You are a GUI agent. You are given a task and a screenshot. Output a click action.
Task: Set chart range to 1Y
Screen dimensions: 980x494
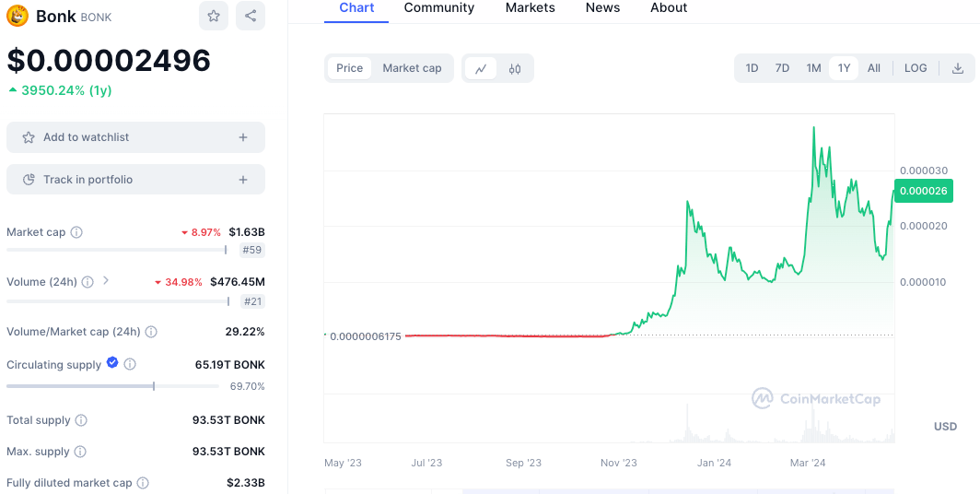click(x=844, y=68)
